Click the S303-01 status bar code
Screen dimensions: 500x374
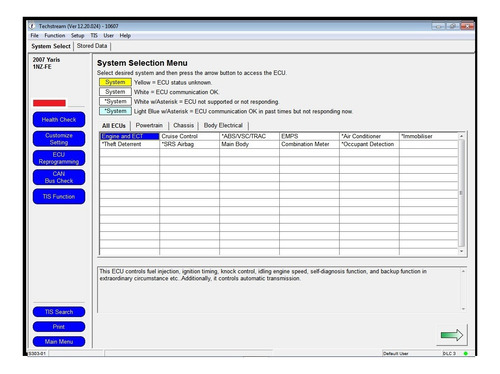tap(37, 353)
